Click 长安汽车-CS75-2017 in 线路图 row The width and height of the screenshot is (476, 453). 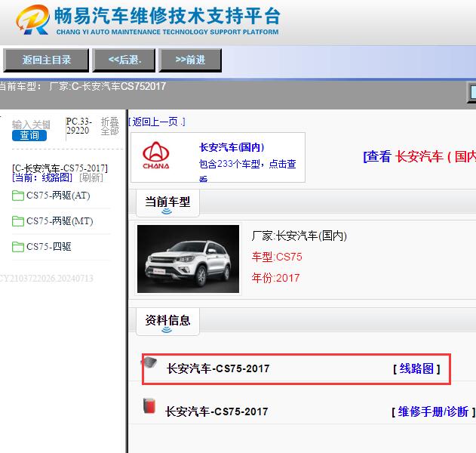click(x=218, y=368)
